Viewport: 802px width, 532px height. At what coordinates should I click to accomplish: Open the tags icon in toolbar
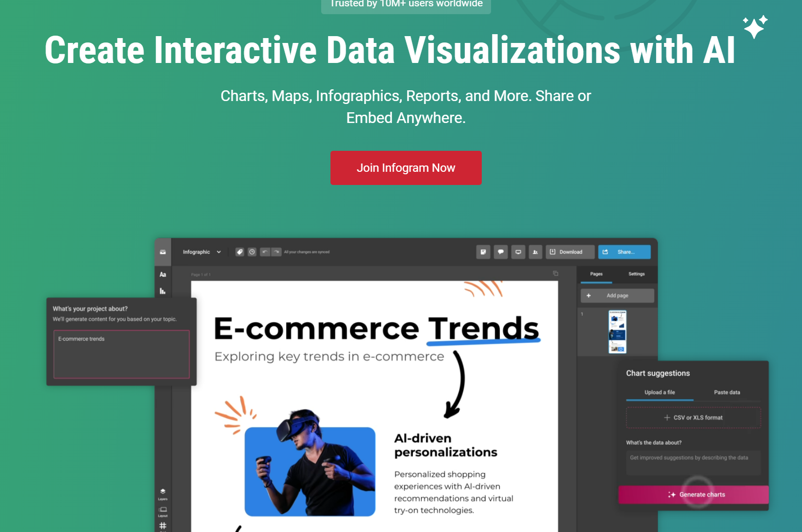[240, 252]
